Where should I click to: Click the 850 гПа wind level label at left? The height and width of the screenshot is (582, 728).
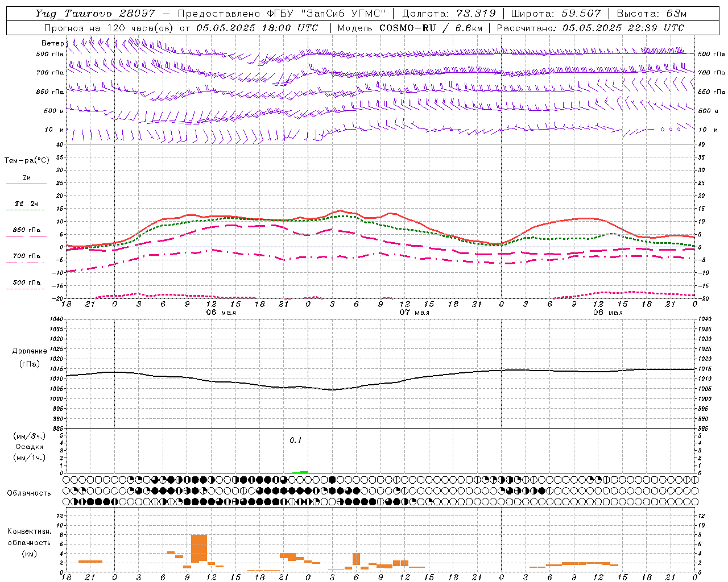point(50,92)
